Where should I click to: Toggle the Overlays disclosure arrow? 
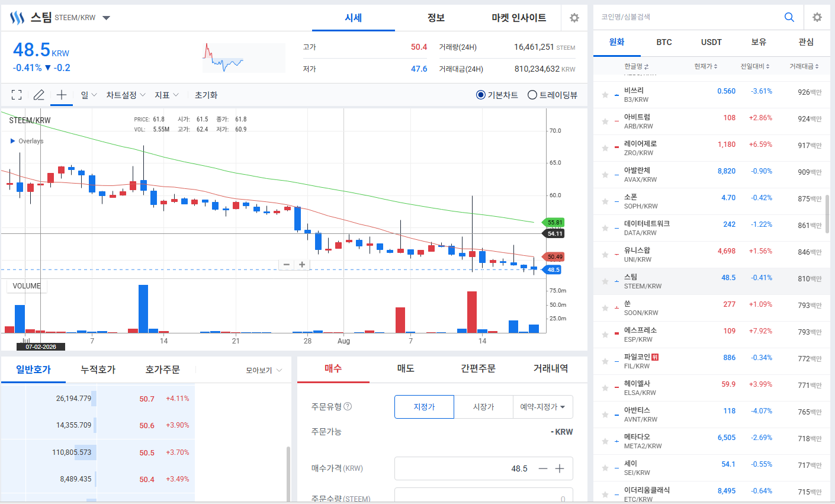13,141
